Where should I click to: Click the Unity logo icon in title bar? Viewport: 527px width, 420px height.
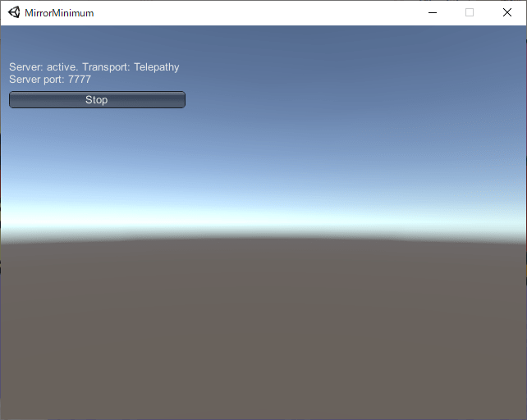pos(14,13)
